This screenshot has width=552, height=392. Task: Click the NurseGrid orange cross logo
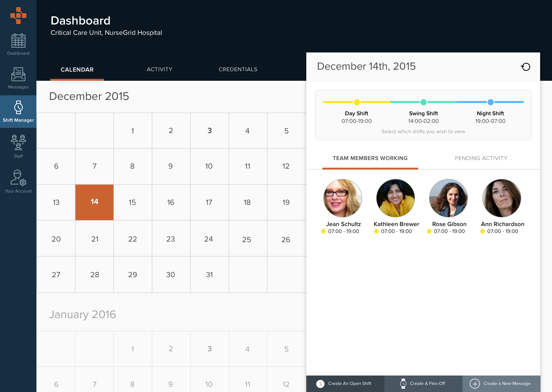[x=18, y=16]
